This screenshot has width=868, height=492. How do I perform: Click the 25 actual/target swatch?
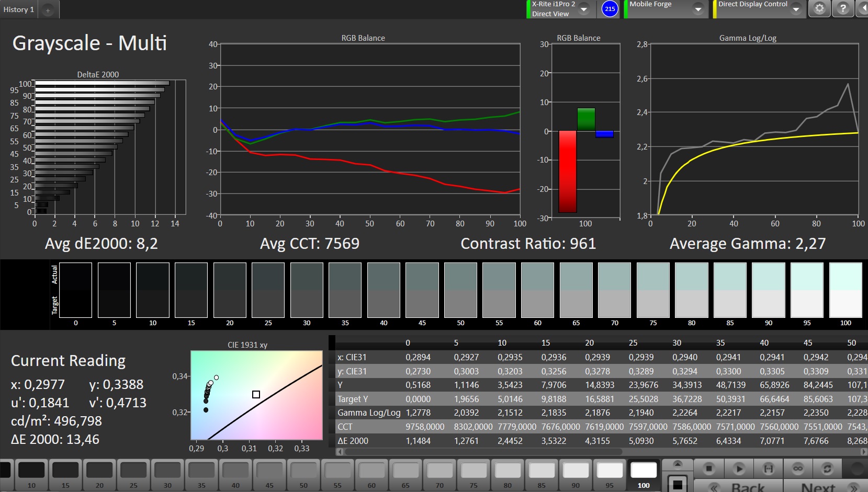(x=268, y=290)
